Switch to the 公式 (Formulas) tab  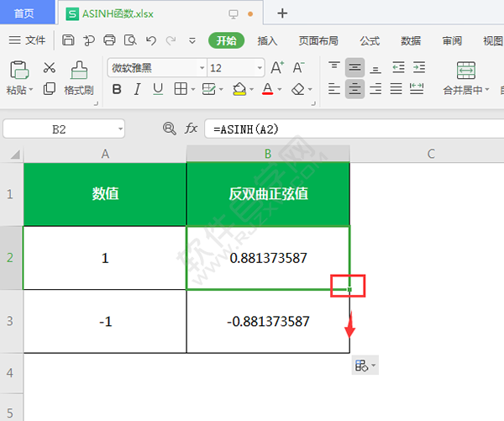[370, 41]
